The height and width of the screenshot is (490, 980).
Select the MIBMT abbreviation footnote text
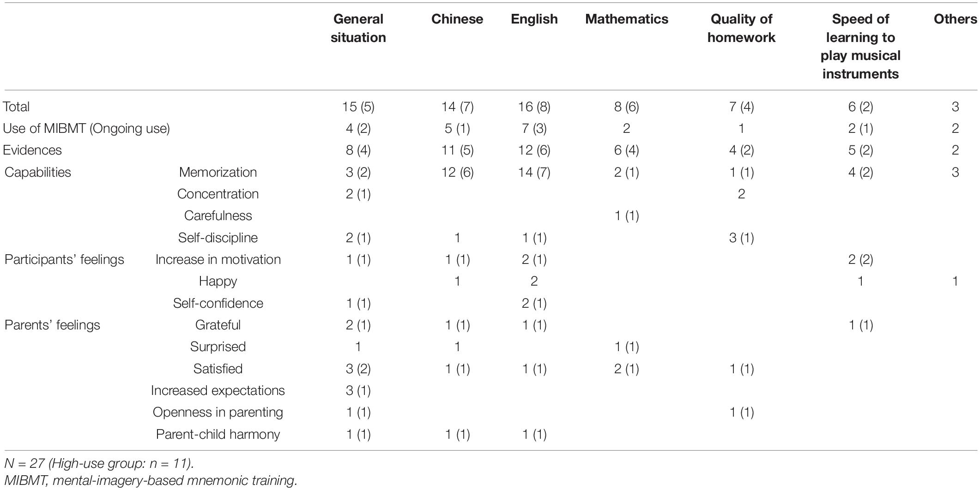(x=150, y=480)
